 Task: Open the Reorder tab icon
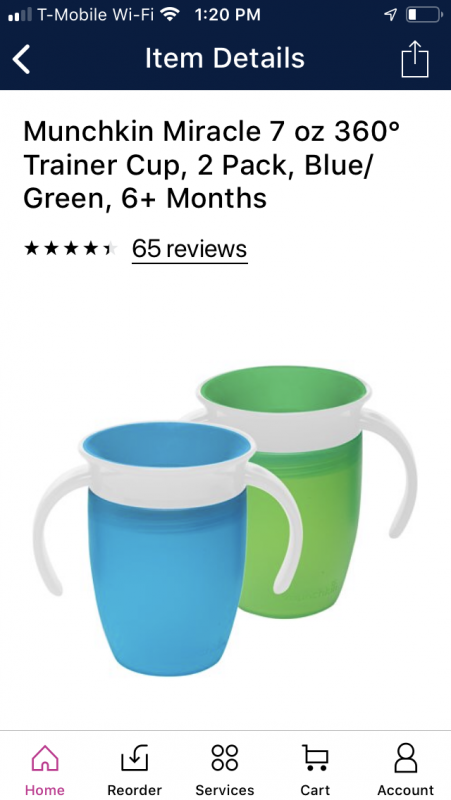(135, 758)
